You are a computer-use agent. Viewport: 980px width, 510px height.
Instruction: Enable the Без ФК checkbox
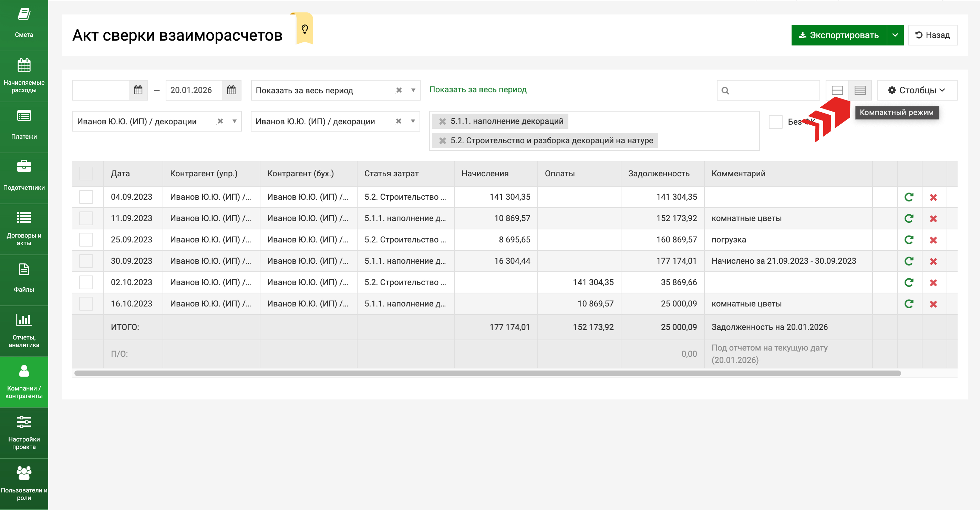tap(775, 122)
